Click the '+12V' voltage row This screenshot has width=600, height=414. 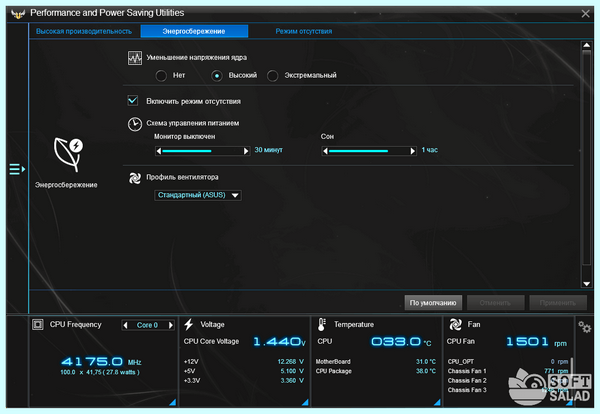pyautogui.click(x=244, y=362)
